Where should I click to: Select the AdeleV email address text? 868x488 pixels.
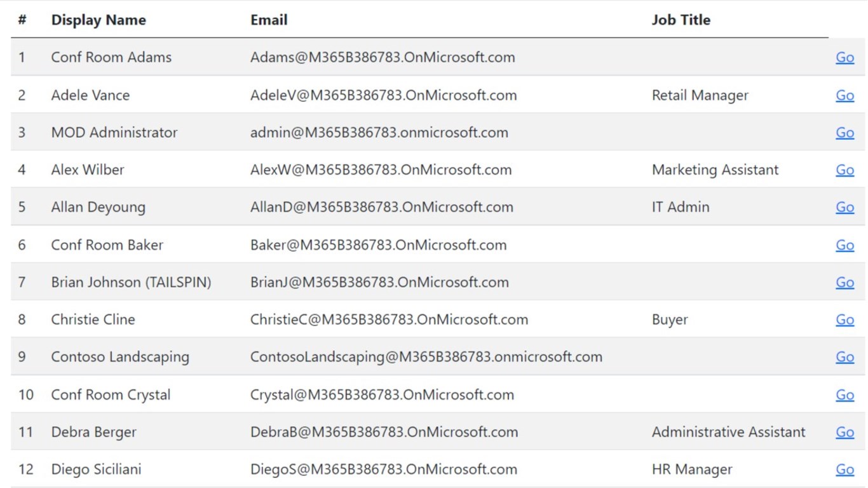pyautogui.click(x=383, y=95)
